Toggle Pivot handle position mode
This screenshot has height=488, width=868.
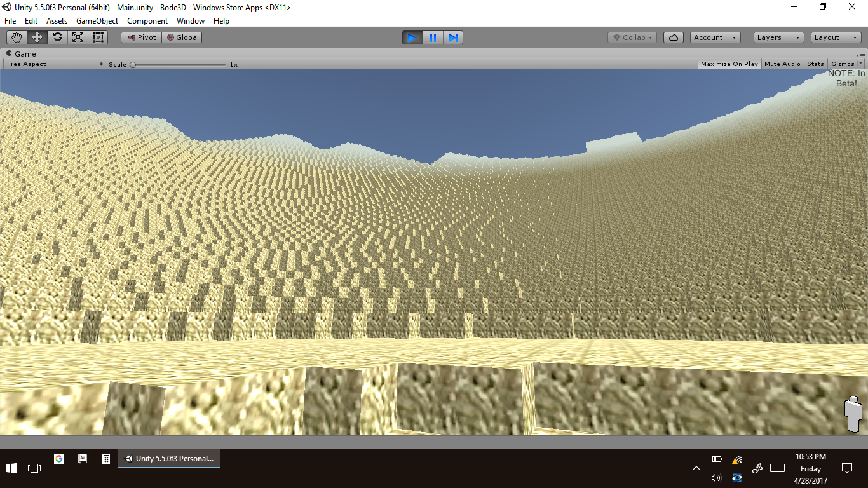click(141, 37)
